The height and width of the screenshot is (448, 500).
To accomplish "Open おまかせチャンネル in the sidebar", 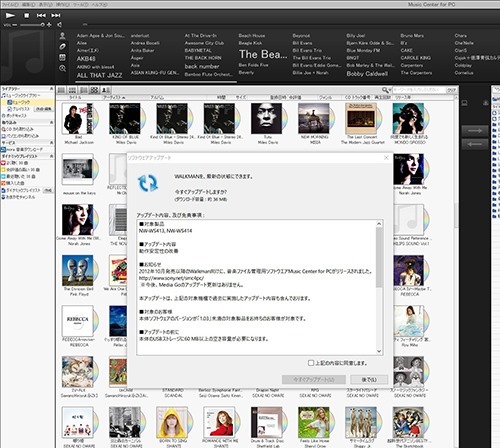I will [x=19, y=197].
